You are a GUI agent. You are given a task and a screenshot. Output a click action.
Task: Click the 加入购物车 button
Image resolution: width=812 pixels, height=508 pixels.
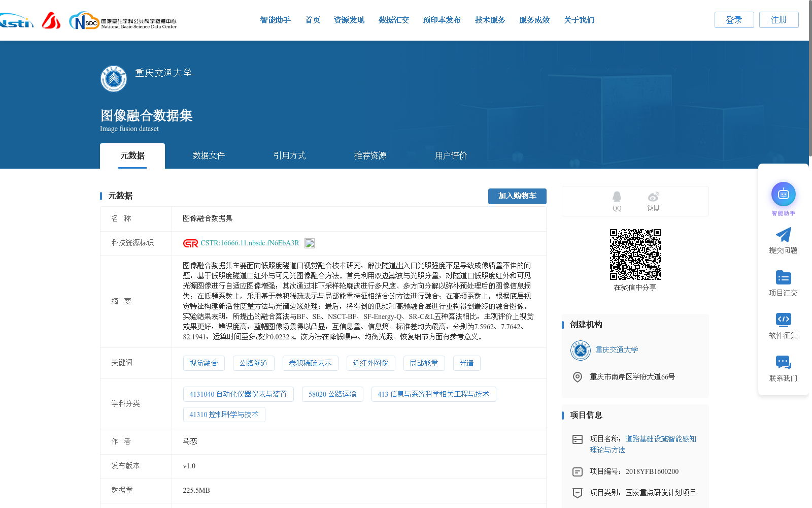pyautogui.click(x=517, y=196)
